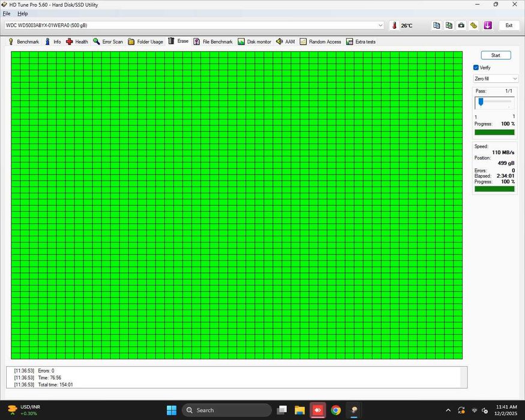The height and width of the screenshot is (420, 525).
Task: Click the 26°C temperature reading
Action: [407, 26]
